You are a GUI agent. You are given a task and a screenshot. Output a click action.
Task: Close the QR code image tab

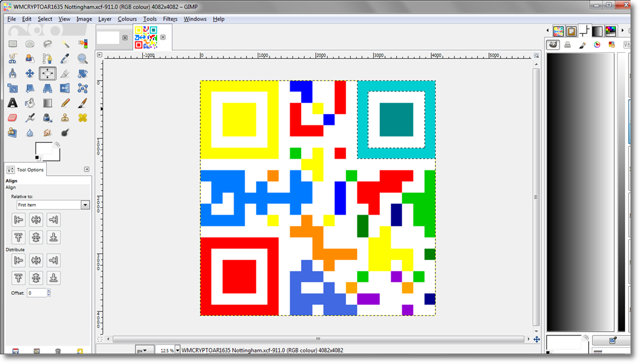click(163, 37)
